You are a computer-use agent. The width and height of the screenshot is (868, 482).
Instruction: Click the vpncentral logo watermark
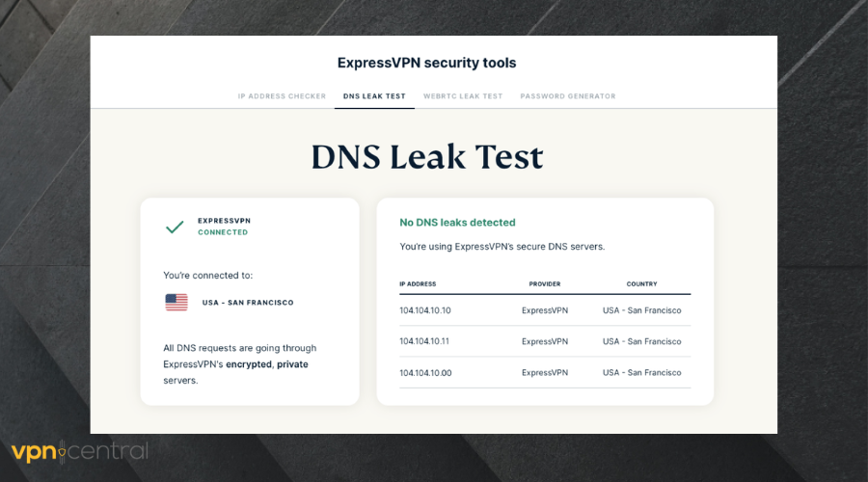pos(79,451)
